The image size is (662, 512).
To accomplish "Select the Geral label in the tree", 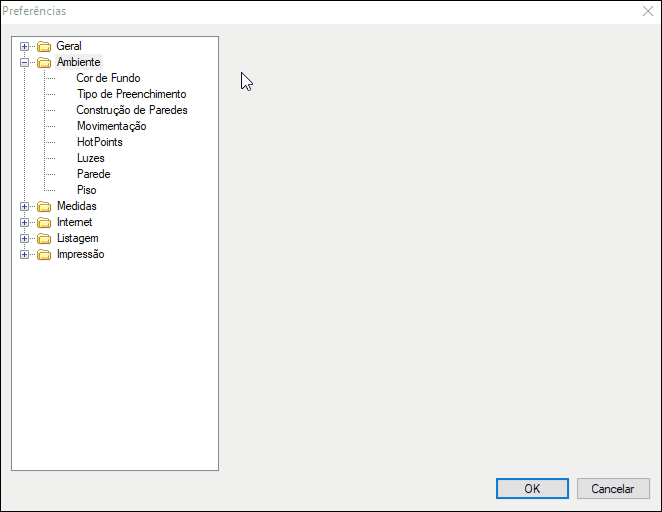I will coord(69,46).
